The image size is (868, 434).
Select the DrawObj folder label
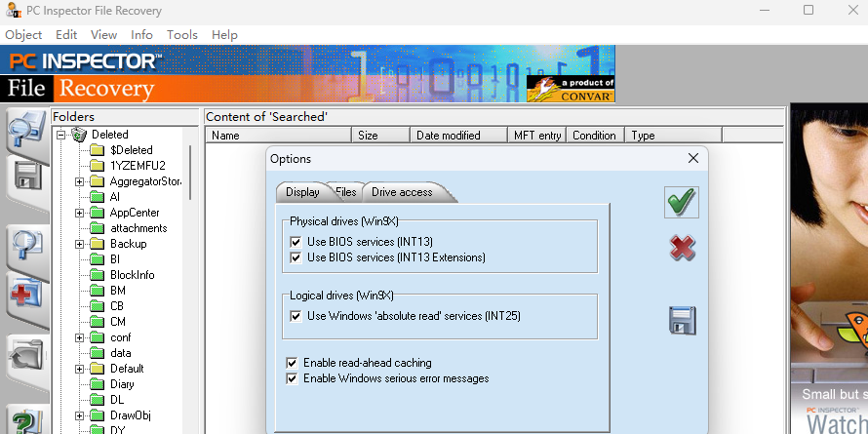(130, 415)
